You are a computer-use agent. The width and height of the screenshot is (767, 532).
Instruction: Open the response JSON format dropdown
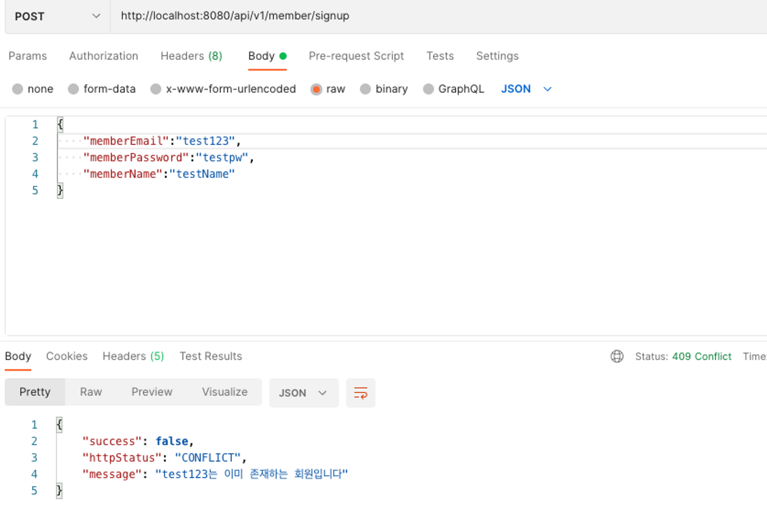(303, 393)
